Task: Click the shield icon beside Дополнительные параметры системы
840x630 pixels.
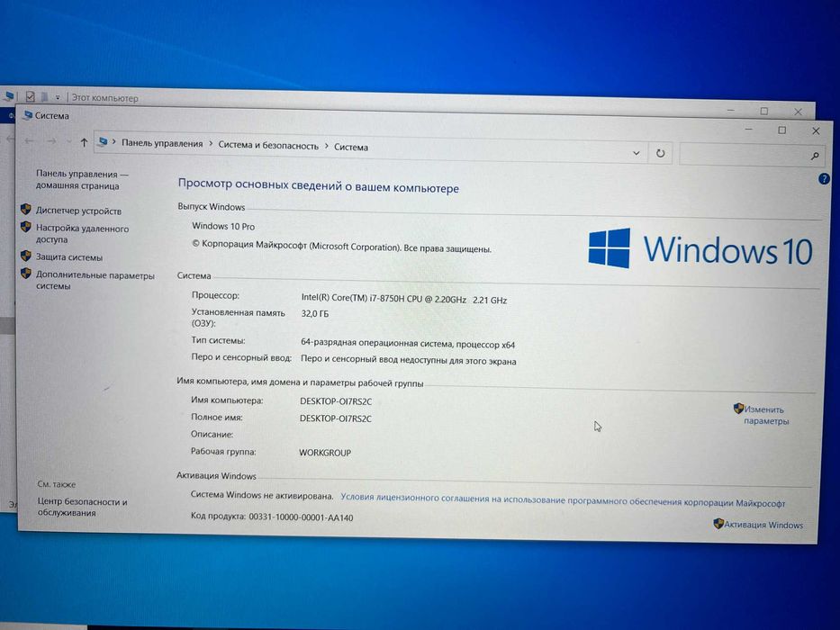Action: (x=26, y=274)
